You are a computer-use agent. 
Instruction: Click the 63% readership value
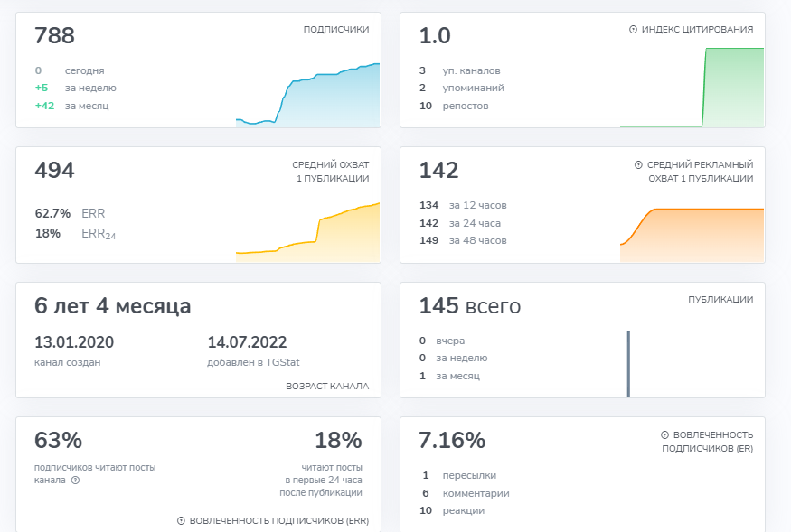tap(58, 440)
